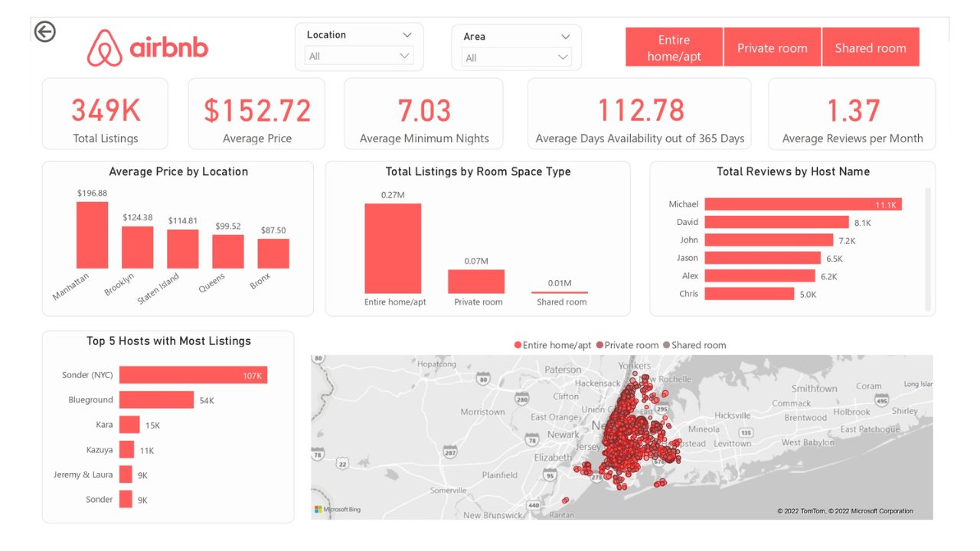Screen dimensions: 980x551
Task: Click the Hicksville label on map
Action: tap(733, 416)
